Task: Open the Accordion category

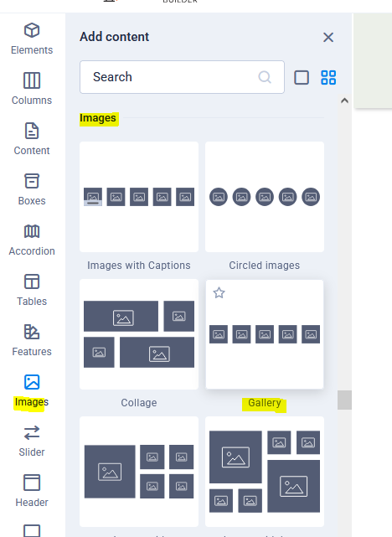Action: point(32,240)
